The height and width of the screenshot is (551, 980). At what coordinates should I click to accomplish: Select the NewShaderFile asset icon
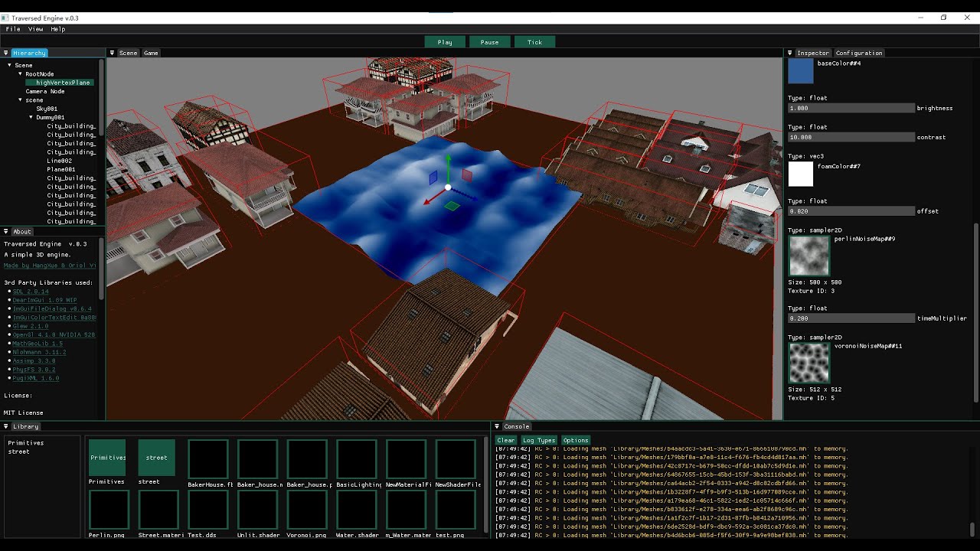(456, 459)
